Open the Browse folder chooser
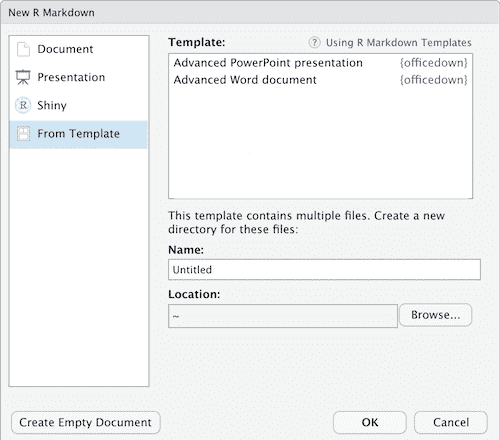 pos(436,315)
